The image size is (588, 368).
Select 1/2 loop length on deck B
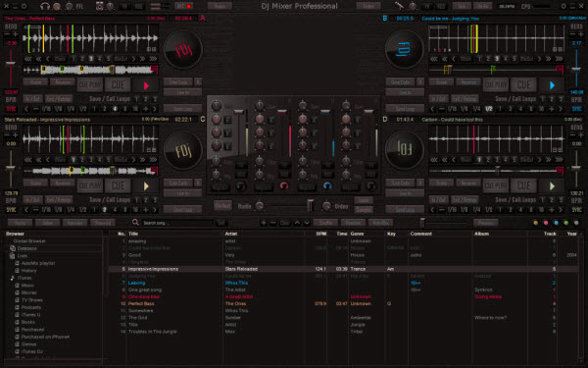point(489,109)
